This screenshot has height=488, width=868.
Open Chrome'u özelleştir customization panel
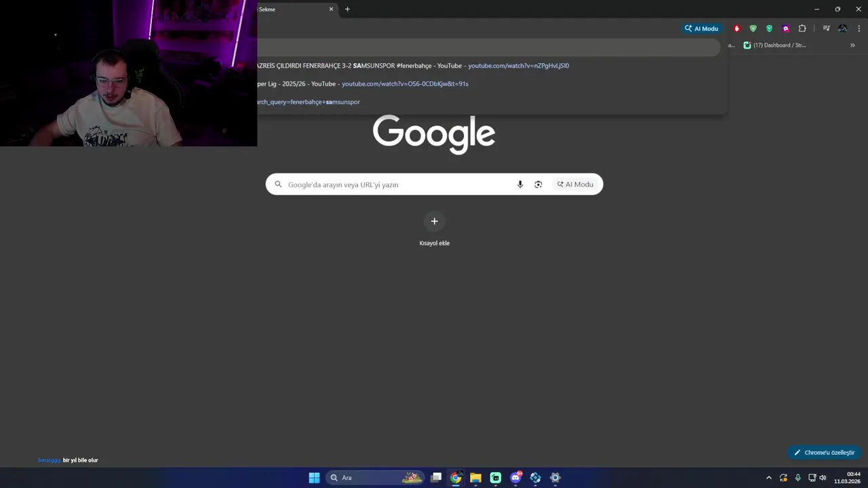[825, 452]
